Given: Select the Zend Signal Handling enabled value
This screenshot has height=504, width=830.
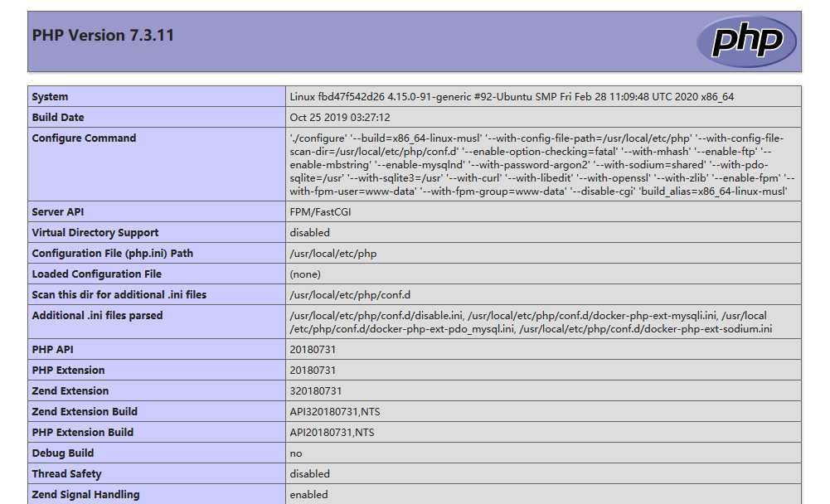Looking at the screenshot, I should click(x=308, y=495).
